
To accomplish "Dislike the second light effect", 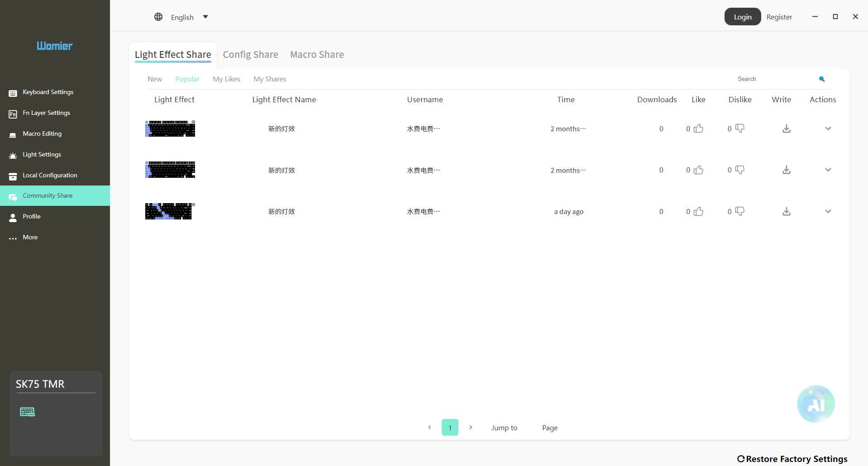I will 740,170.
